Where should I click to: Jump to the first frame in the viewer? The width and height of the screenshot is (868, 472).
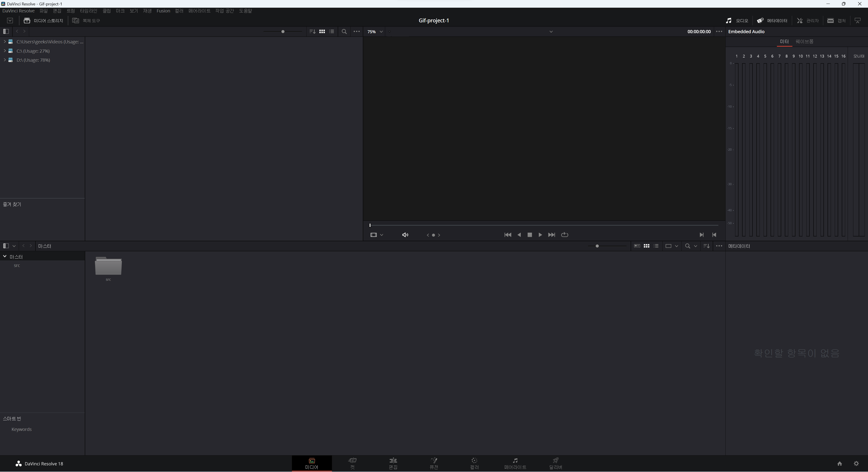coord(507,235)
